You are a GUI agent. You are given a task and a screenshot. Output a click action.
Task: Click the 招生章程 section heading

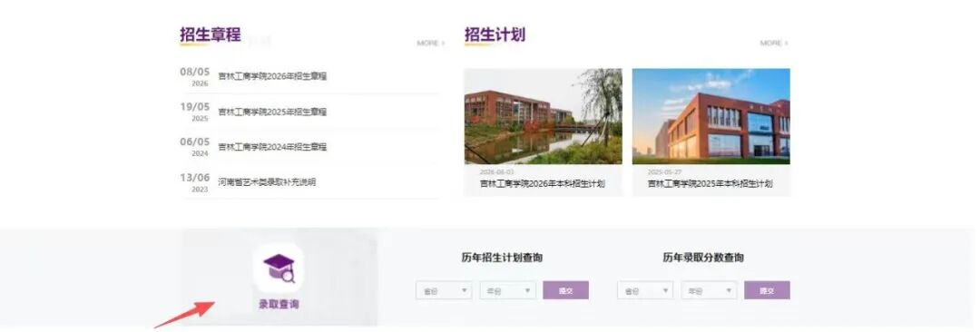tap(210, 34)
